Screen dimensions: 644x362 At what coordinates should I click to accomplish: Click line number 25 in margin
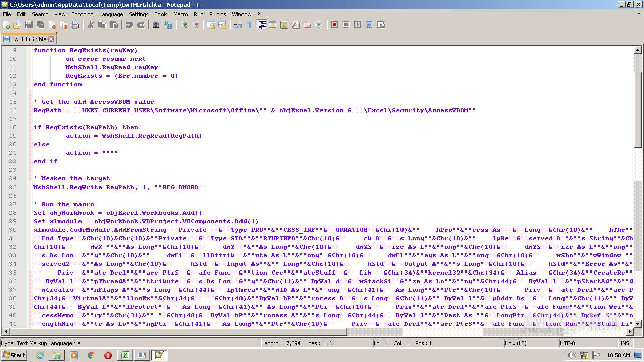click(x=13, y=187)
